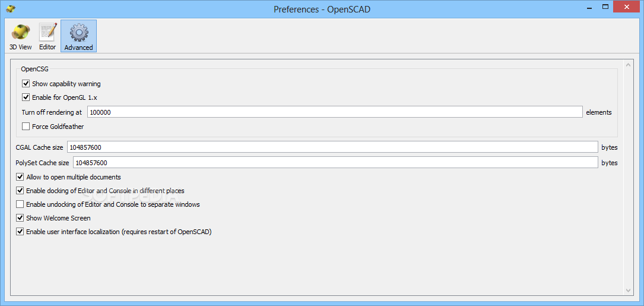Screen dimensions: 644x306
Task: Enable Force Goldfeather checkbox
Action: pyautogui.click(x=26, y=127)
